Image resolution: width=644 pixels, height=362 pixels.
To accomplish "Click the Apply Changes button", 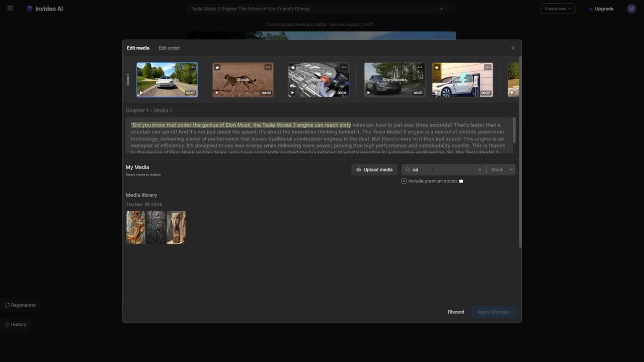I will click(x=494, y=312).
